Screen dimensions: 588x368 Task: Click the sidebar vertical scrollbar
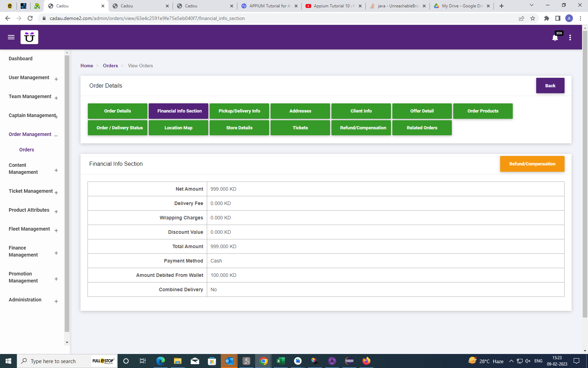[67, 193]
